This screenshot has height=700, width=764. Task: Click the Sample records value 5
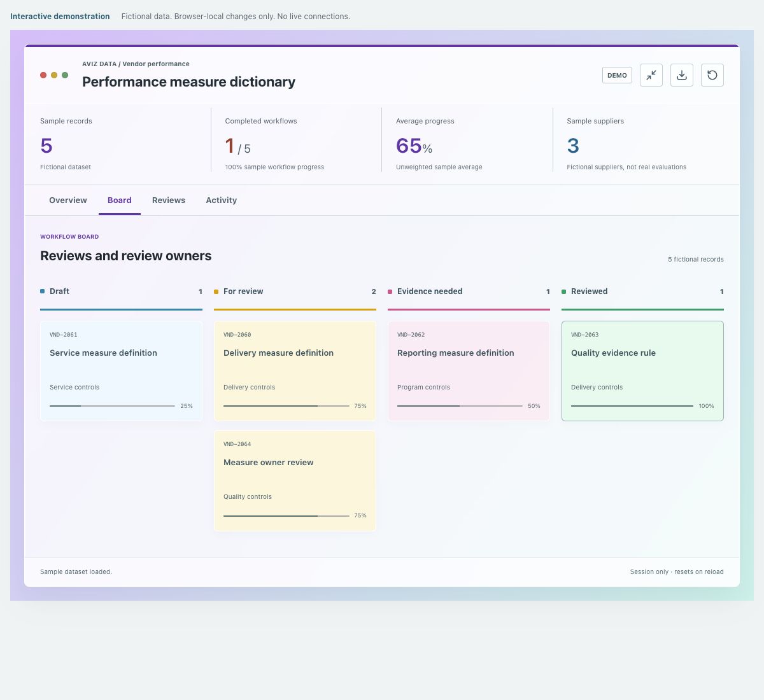pyautogui.click(x=46, y=146)
